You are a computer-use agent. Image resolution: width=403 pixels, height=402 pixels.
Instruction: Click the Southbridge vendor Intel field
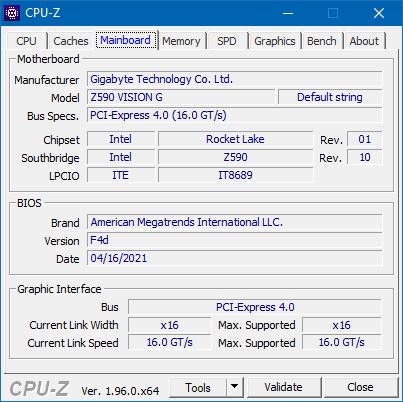tap(121, 157)
